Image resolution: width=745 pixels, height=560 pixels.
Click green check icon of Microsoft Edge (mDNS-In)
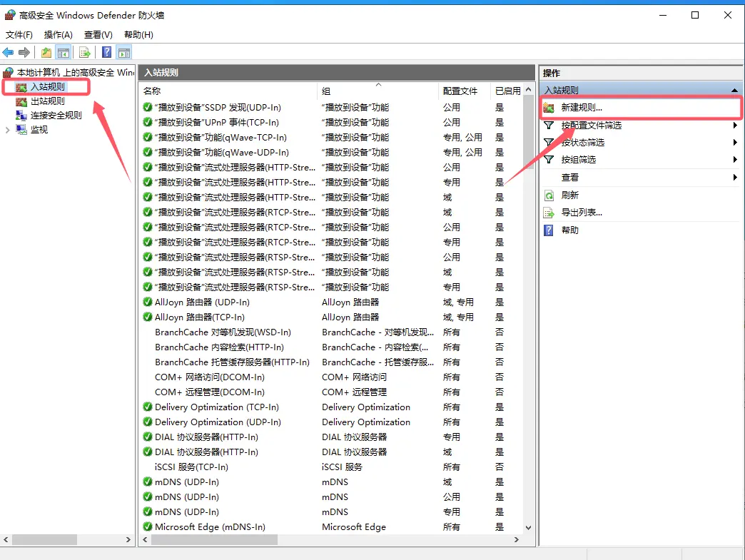(x=148, y=526)
